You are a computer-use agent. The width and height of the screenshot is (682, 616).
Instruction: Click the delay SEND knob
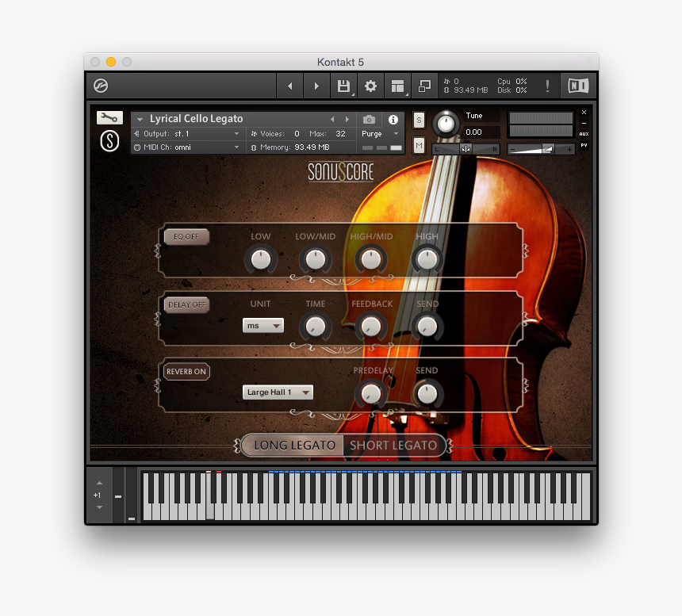(x=427, y=327)
